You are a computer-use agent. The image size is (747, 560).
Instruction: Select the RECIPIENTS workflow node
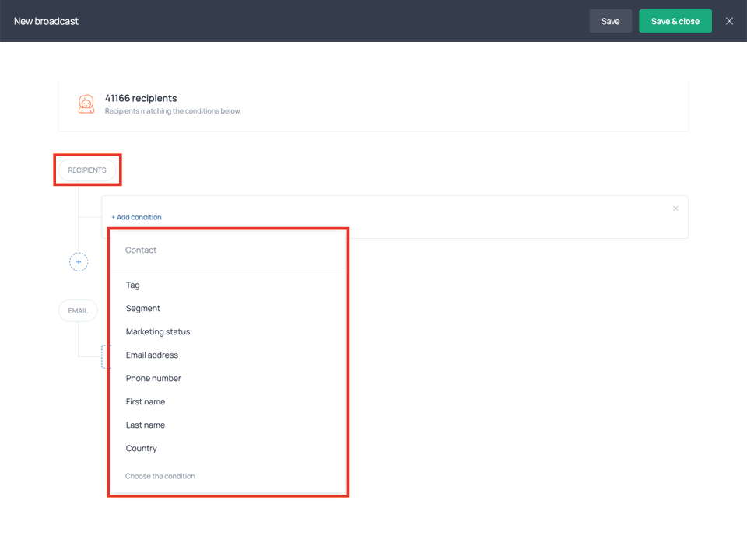[87, 170]
